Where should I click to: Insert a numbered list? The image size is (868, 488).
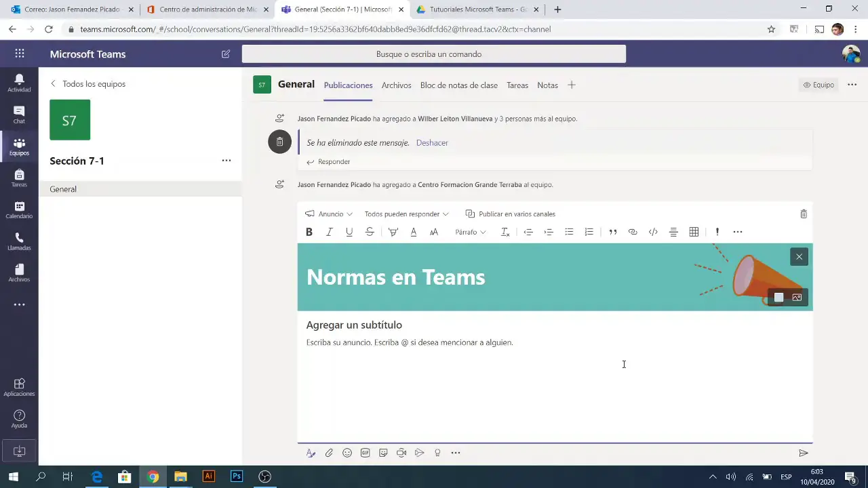tap(589, 232)
